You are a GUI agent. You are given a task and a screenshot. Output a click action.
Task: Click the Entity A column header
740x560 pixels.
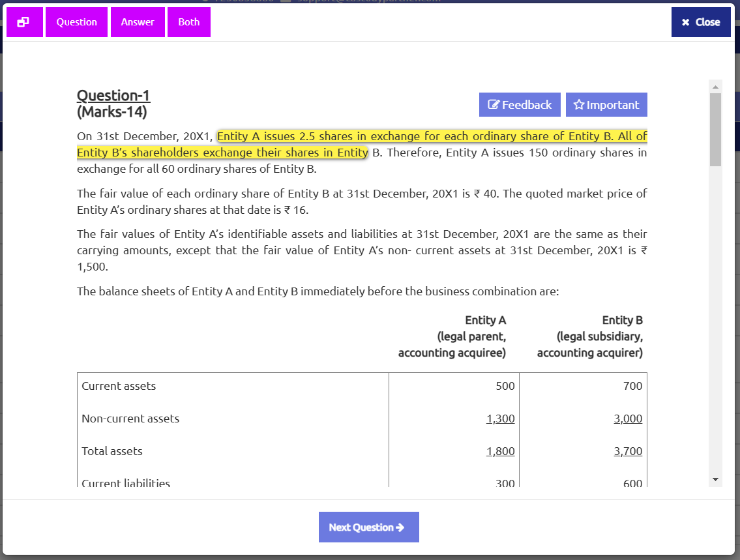pyautogui.click(x=485, y=320)
